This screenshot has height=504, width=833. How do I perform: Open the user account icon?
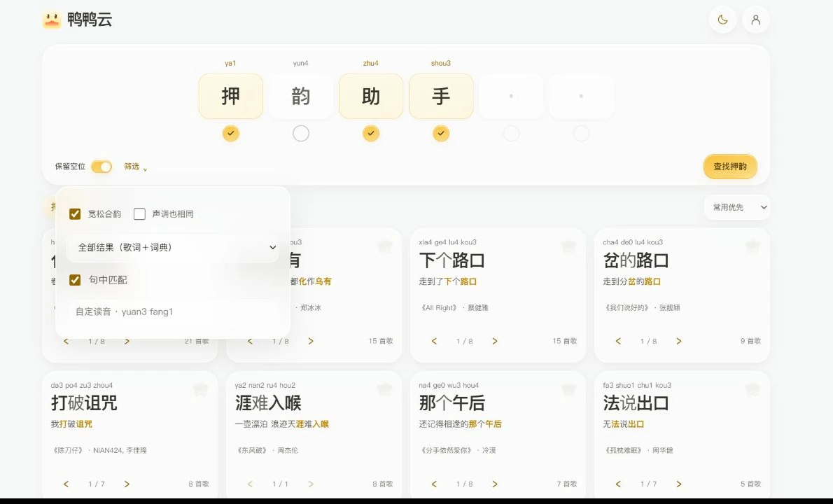point(755,20)
